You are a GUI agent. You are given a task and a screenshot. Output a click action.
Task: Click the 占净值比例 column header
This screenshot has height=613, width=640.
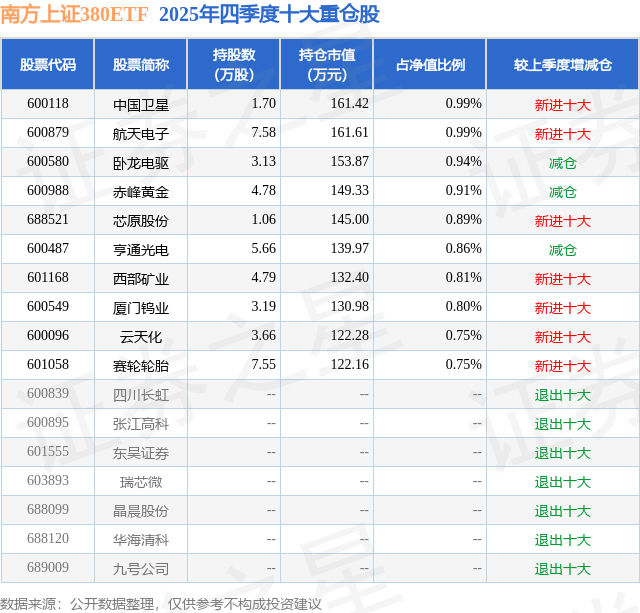click(x=430, y=64)
